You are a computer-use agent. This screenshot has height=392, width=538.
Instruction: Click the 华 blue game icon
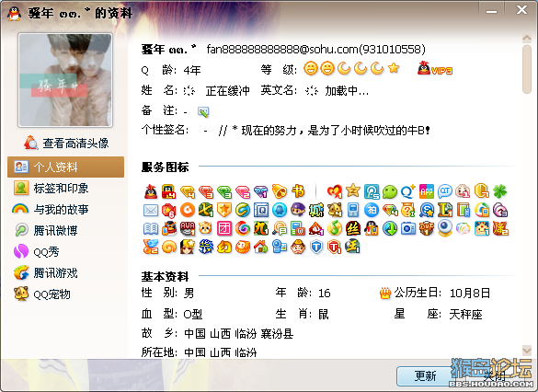pos(206,247)
